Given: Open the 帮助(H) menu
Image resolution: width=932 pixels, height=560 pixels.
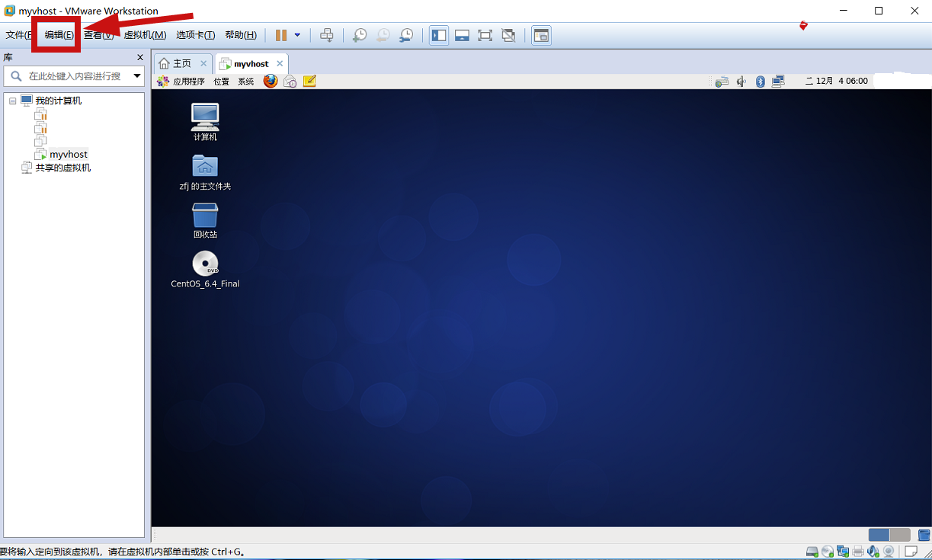Looking at the screenshot, I should pos(241,35).
